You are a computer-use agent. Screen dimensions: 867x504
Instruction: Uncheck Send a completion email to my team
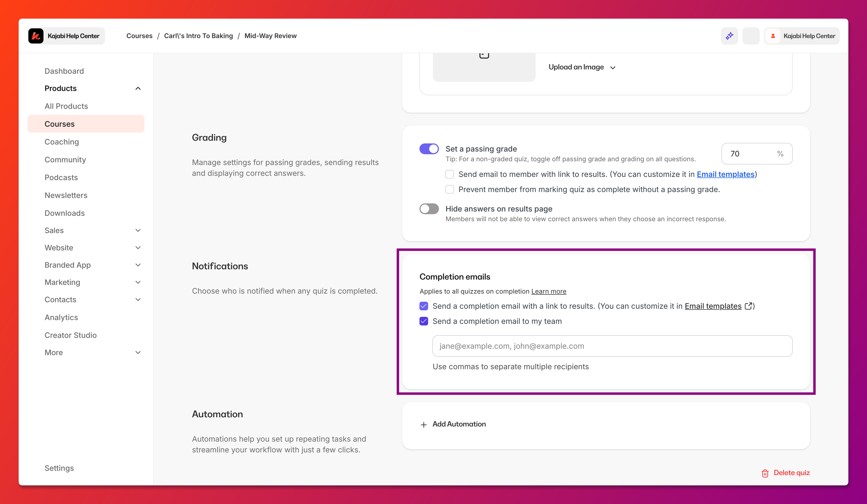tap(424, 321)
